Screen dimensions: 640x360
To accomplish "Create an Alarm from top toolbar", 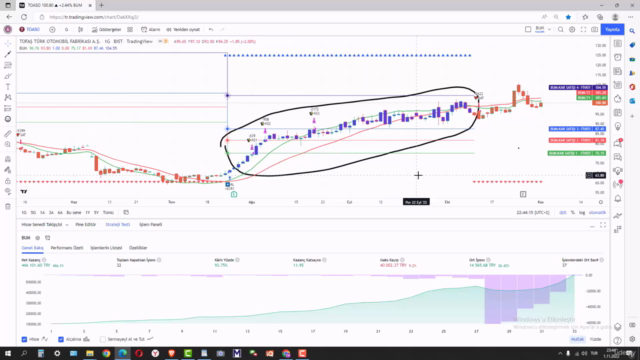I will tap(151, 29).
